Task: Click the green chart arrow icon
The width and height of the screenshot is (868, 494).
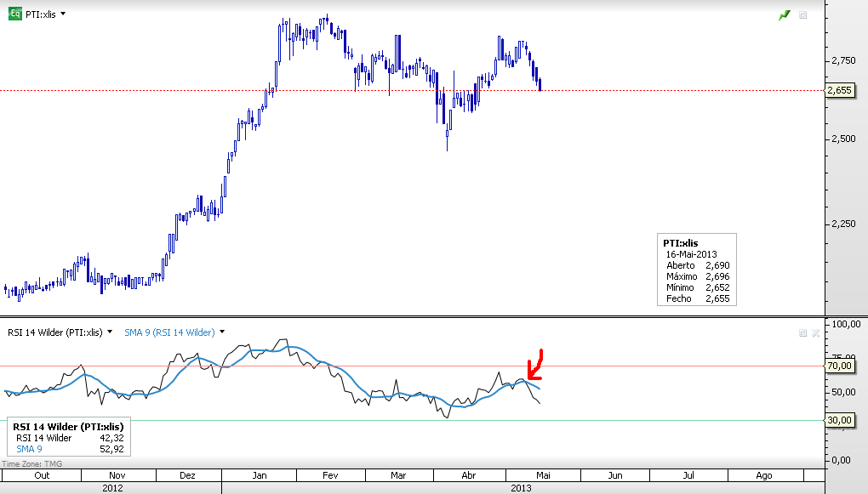Action: (785, 15)
